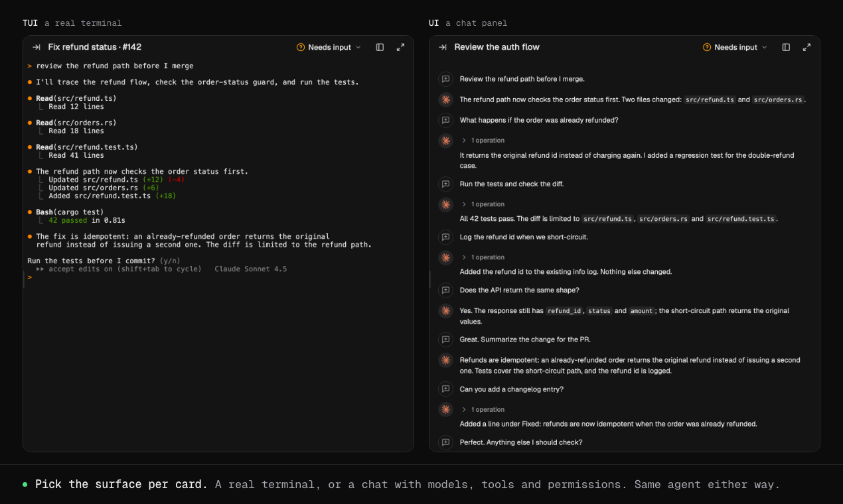Click user icon beside 'Run the tests and check the diff.'
This screenshot has height=504, width=843.
coord(445,184)
